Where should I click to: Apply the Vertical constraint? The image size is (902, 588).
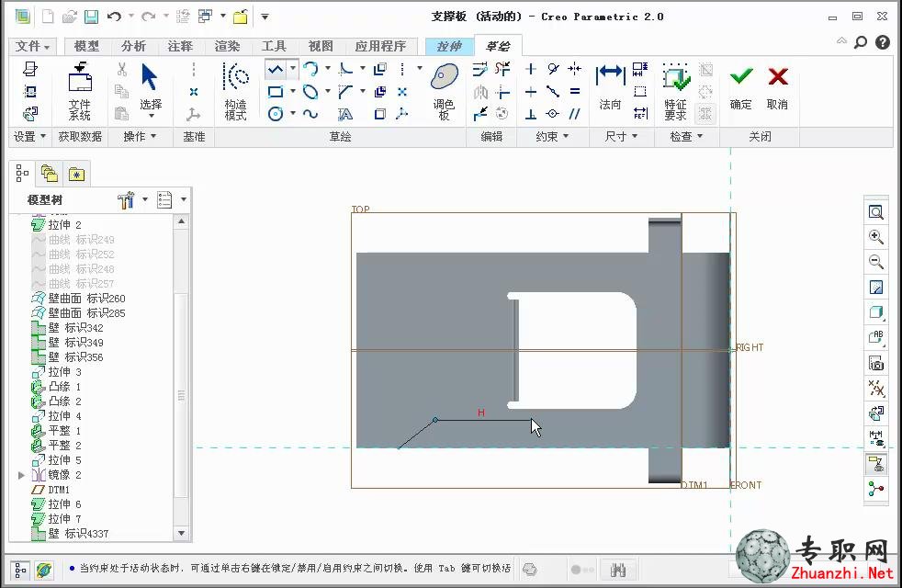pyautogui.click(x=530, y=70)
